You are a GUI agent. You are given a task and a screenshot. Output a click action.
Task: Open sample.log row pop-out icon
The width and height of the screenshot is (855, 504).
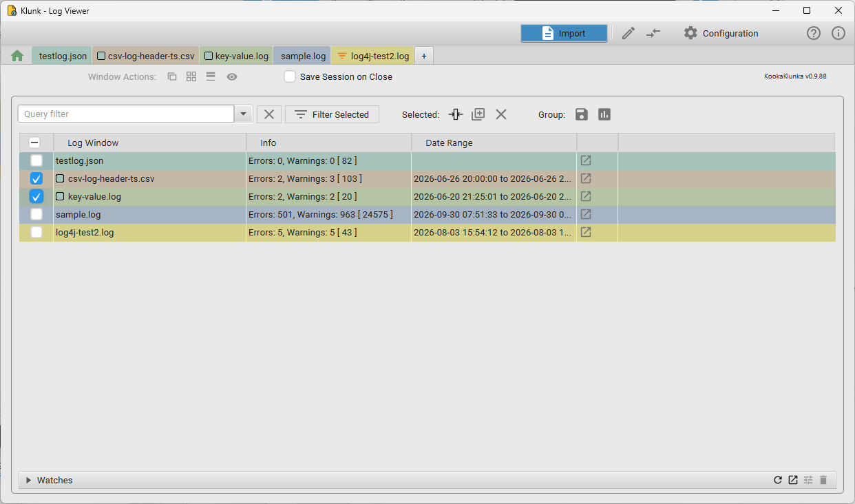pos(586,214)
